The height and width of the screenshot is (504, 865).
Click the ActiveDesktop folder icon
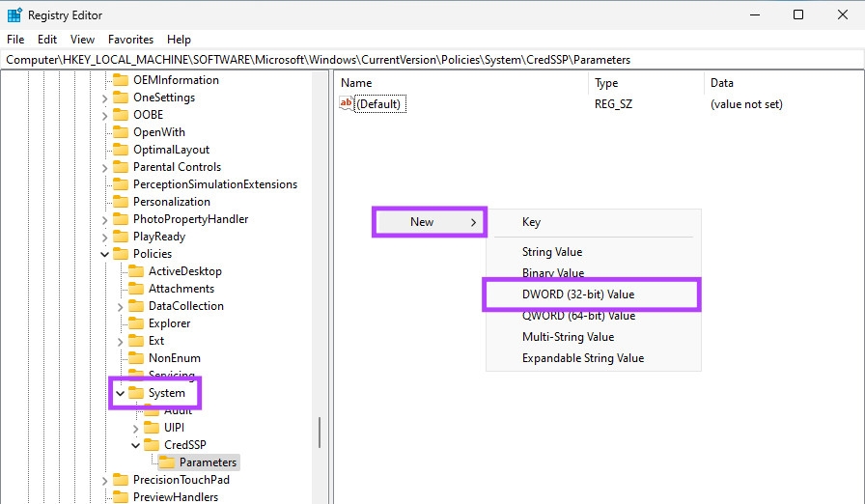136,271
